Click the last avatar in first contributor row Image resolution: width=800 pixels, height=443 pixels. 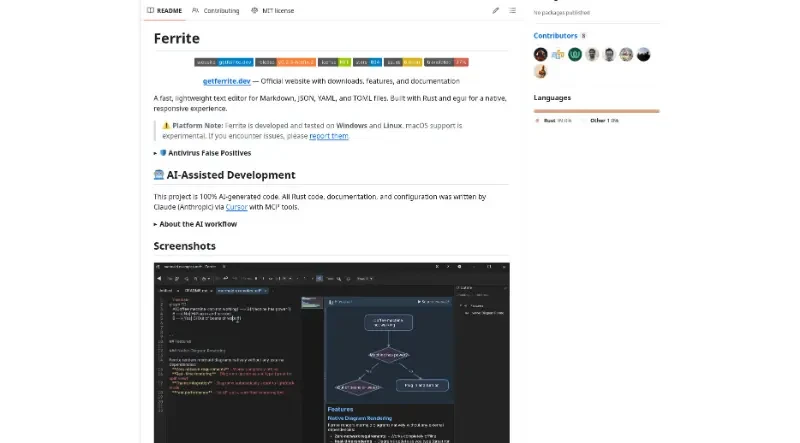(x=644, y=54)
